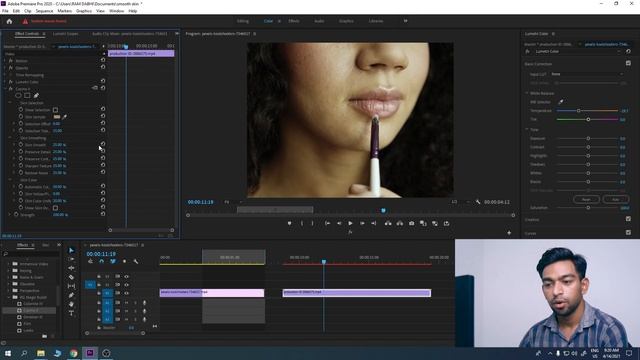Image resolution: width=640 pixels, height=360 pixels.
Task: Reset the Skin Smooth parameter
Action: coord(103,144)
